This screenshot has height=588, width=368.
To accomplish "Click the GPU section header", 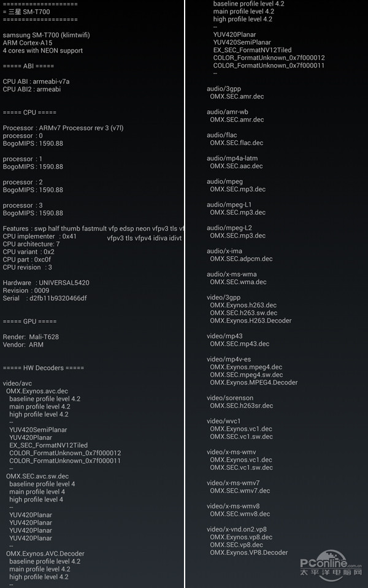I will point(29,322).
